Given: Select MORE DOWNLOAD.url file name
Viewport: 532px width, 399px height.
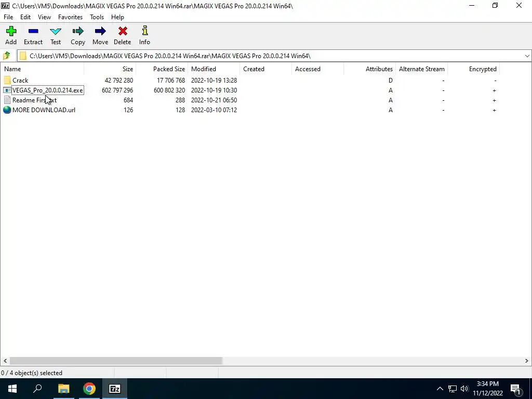Looking at the screenshot, I should coord(44,110).
